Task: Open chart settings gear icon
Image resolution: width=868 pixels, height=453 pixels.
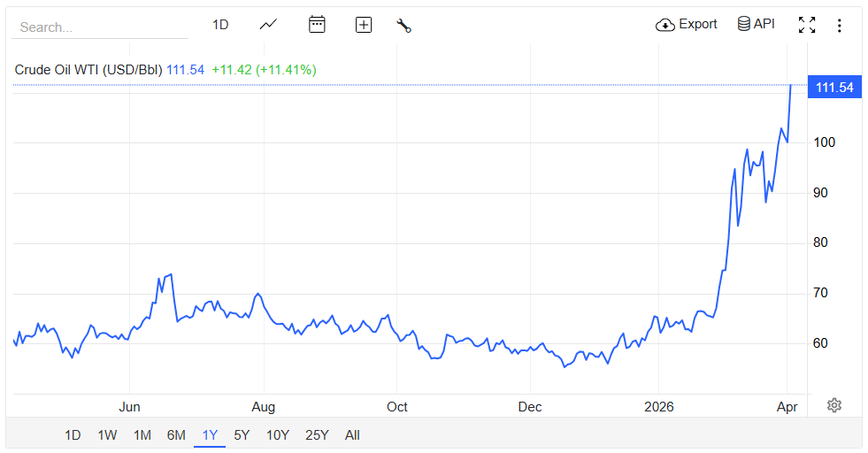Action: click(833, 405)
